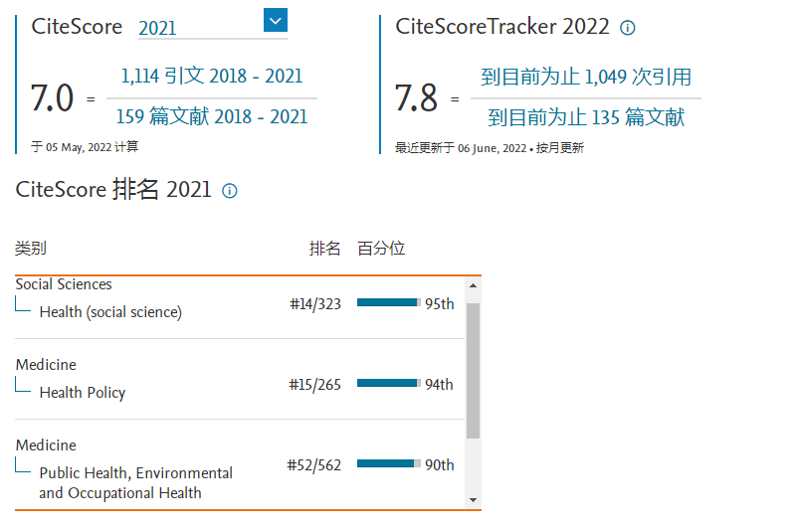This screenshot has height=532, width=797.
Task: Click the #15/265 rank value
Action: [314, 385]
